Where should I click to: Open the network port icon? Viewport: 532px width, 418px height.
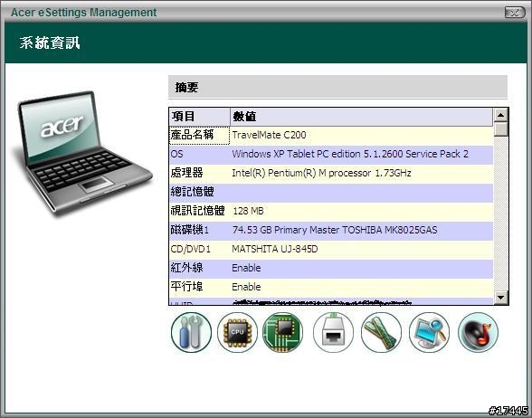[x=333, y=332]
